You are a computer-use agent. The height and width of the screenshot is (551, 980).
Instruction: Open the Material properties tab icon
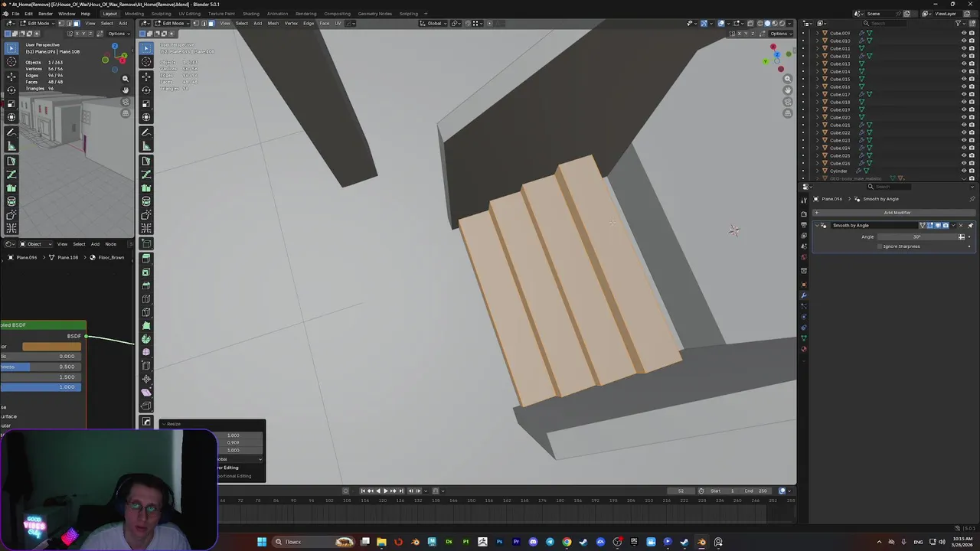tap(804, 349)
